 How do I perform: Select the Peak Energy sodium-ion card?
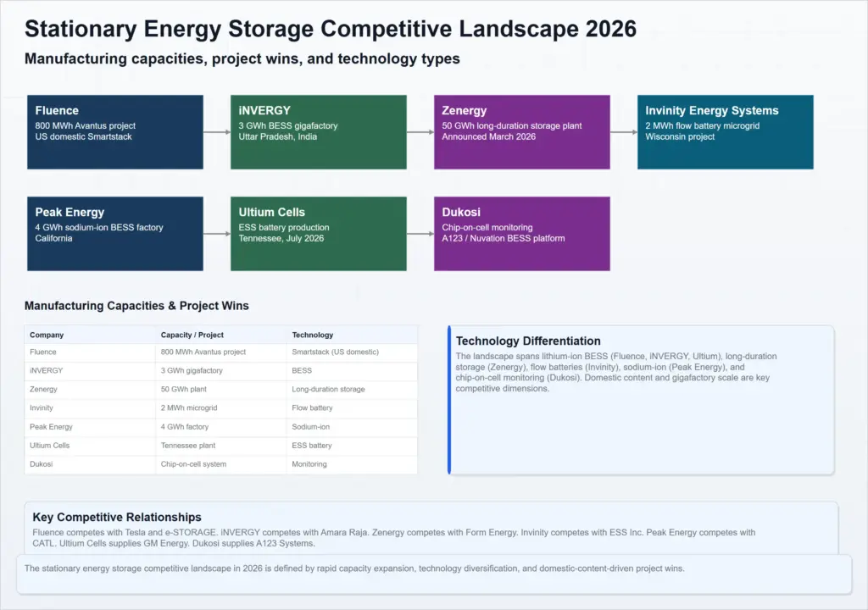click(115, 234)
